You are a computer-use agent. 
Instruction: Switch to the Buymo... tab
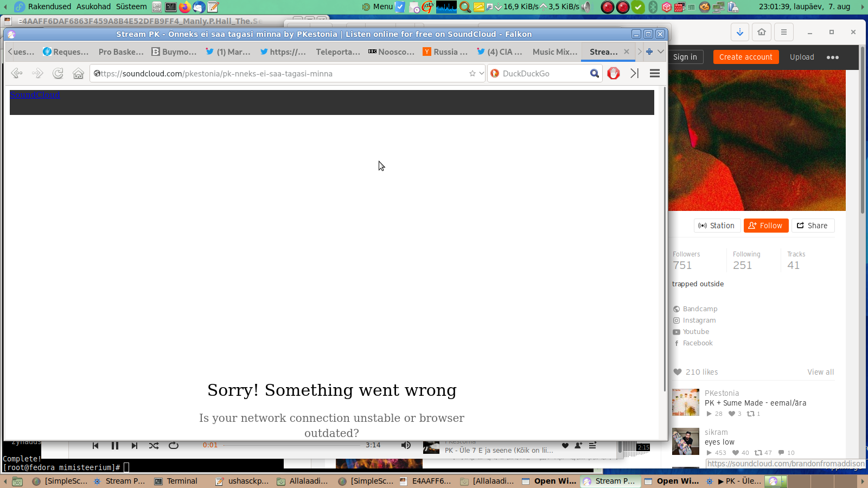tap(174, 52)
